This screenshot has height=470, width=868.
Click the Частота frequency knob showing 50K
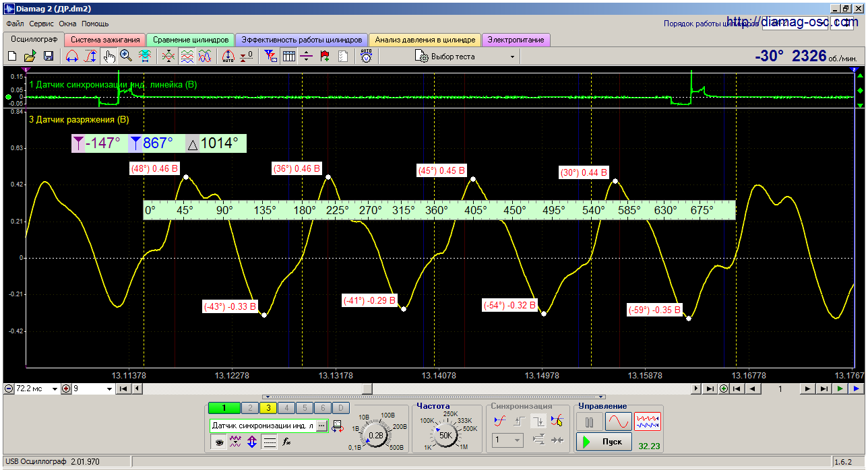click(x=445, y=436)
